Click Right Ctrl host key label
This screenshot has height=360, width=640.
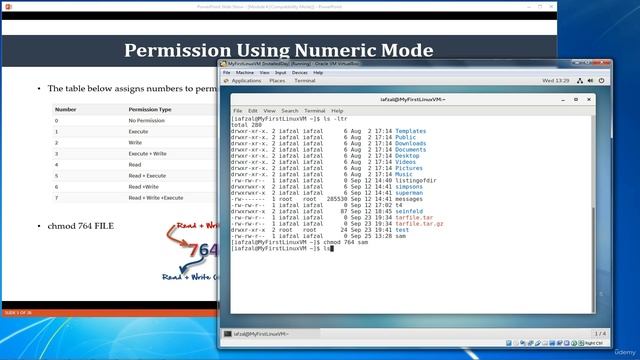594,343
